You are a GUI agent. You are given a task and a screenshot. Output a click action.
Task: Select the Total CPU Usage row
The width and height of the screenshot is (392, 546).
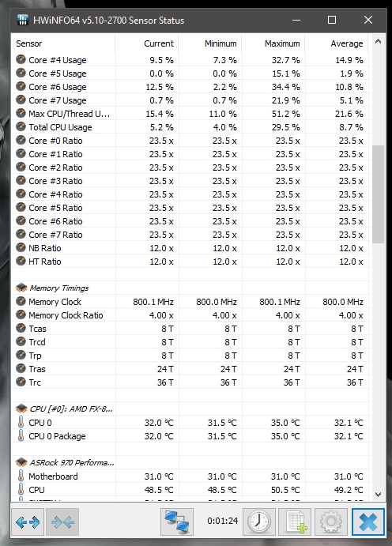tap(191, 127)
